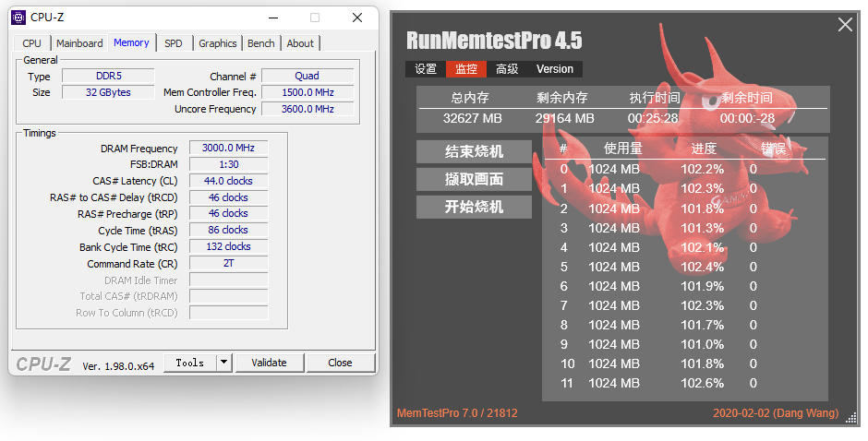
Task: Expand the Tools dropdown arrow
Action: pyautogui.click(x=223, y=363)
